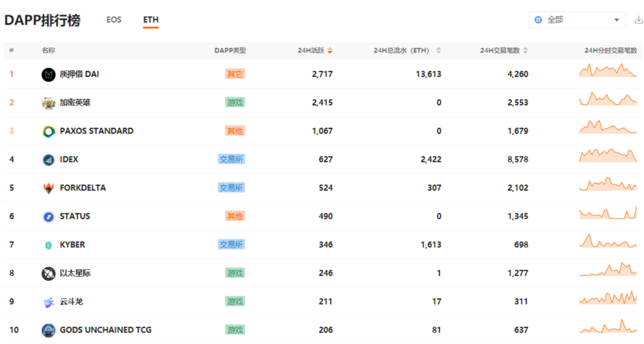Viewport: 644px width, 344px height.
Task: Click the 24H分时交易笔数 column header
Action: 611,50
